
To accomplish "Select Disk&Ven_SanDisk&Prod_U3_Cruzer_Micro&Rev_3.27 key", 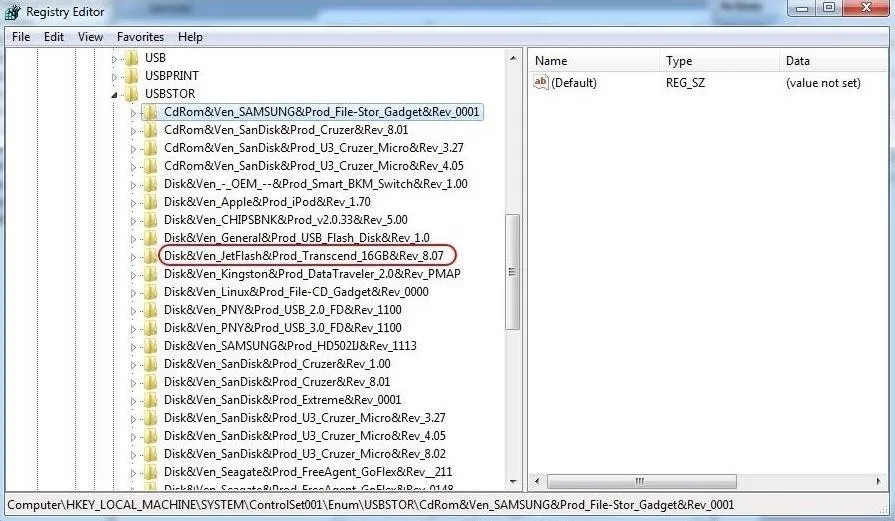I will (304, 418).
